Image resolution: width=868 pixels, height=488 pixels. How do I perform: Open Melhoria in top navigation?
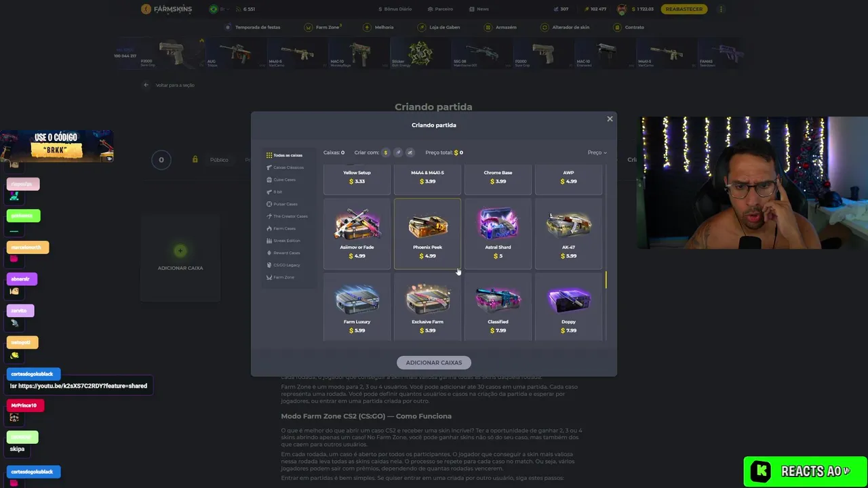[x=378, y=27]
